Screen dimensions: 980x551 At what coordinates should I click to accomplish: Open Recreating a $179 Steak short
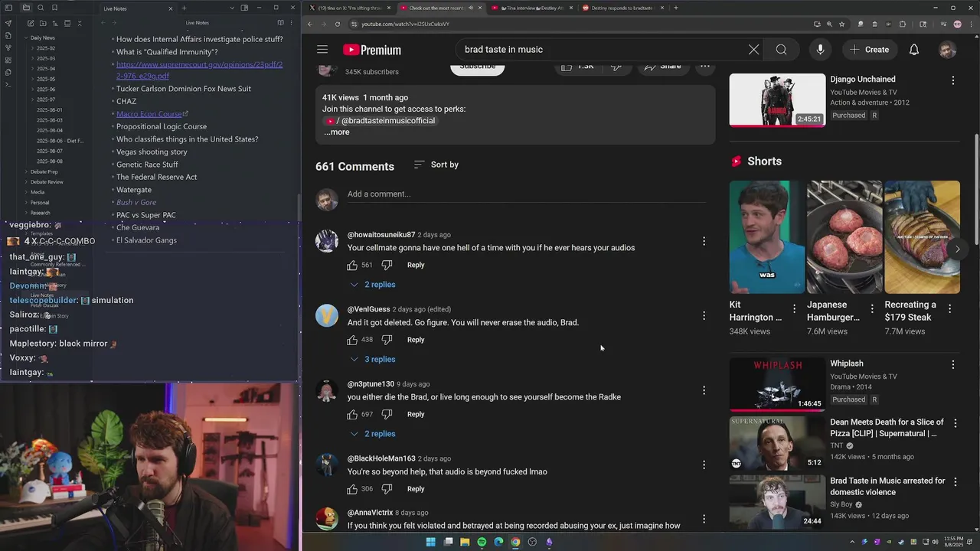922,237
